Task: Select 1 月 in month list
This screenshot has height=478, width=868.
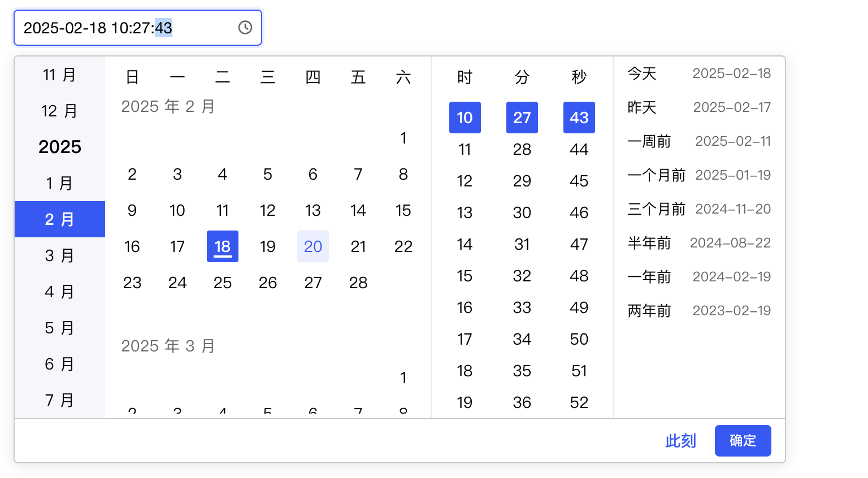Action: point(60,183)
